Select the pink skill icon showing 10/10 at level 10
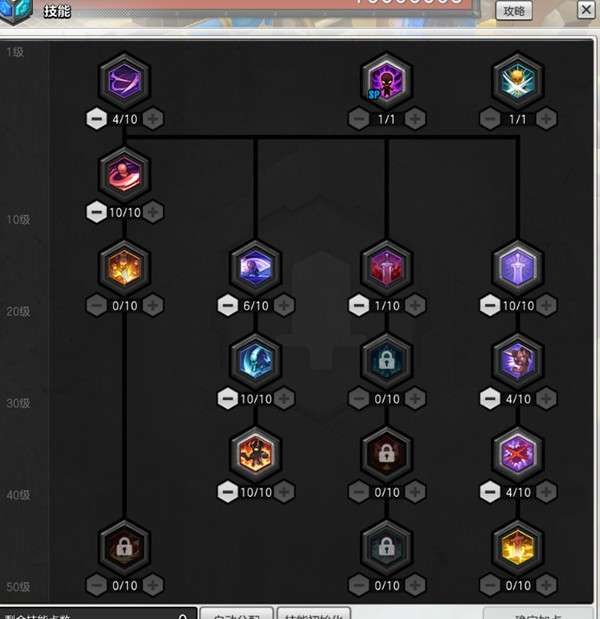Screen dimensions: 600x619 click(x=125, y=173)
